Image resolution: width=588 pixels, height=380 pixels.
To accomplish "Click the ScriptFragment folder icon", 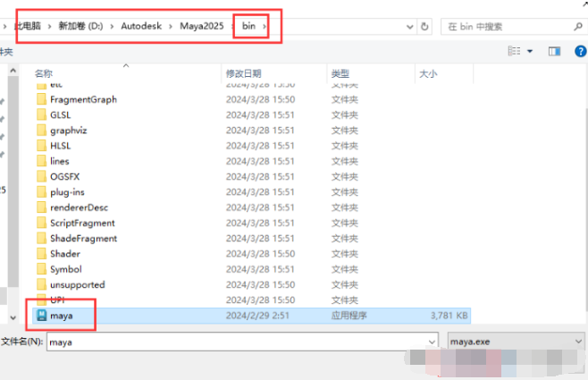I will click(x=42, y=223).
